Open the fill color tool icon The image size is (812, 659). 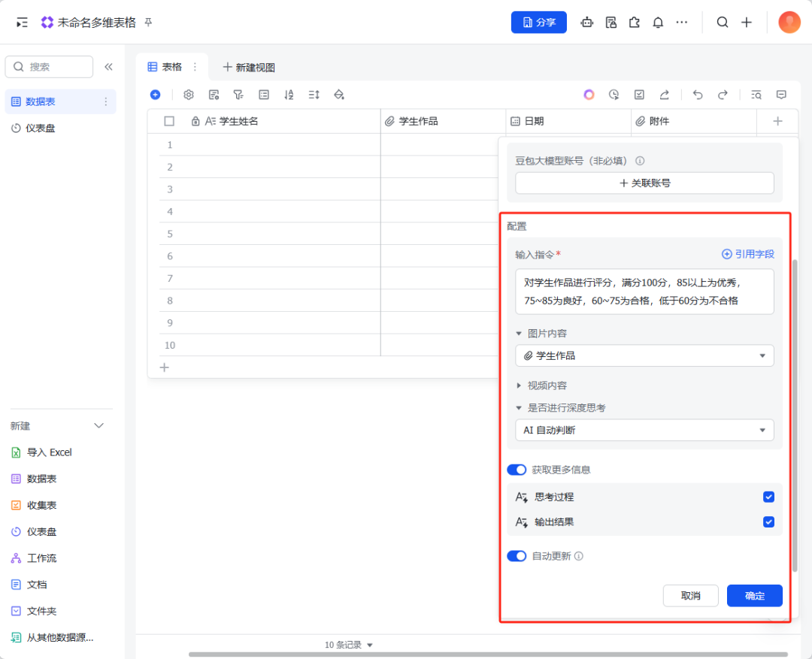pos(339,95)
